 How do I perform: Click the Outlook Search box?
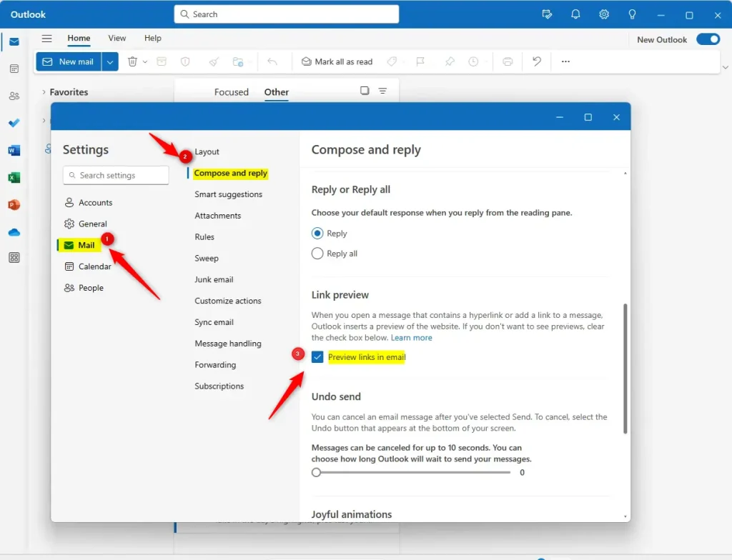[287, 14]
